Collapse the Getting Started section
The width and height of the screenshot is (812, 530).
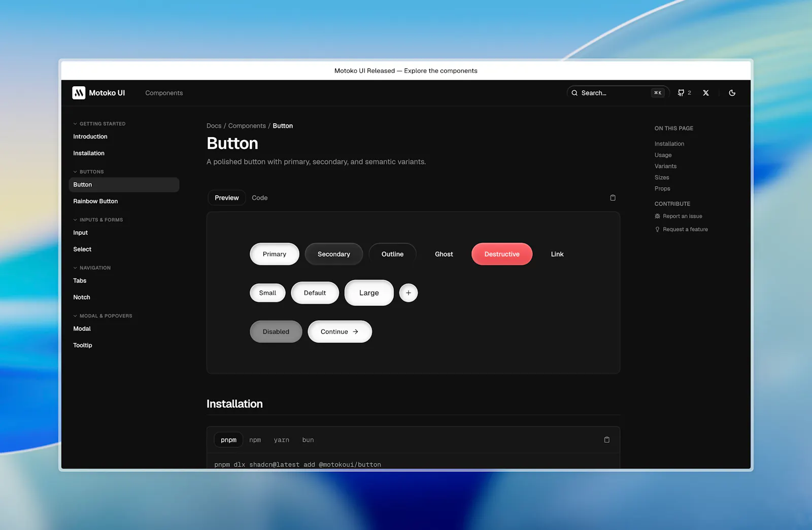(99, 124)
